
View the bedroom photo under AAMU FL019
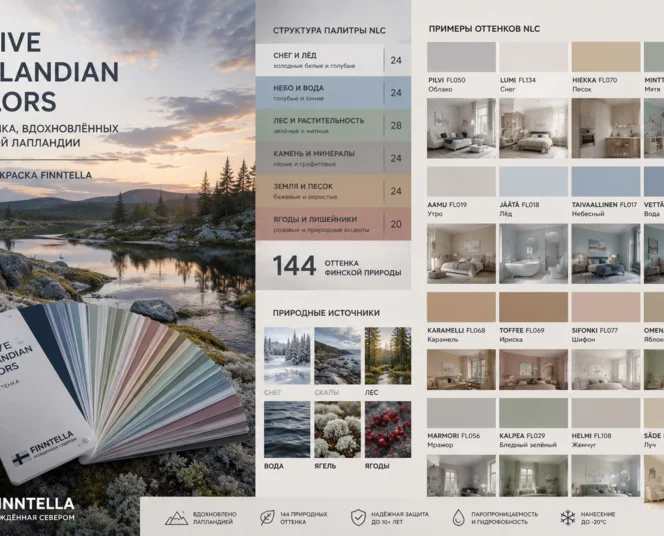point(461,254)
